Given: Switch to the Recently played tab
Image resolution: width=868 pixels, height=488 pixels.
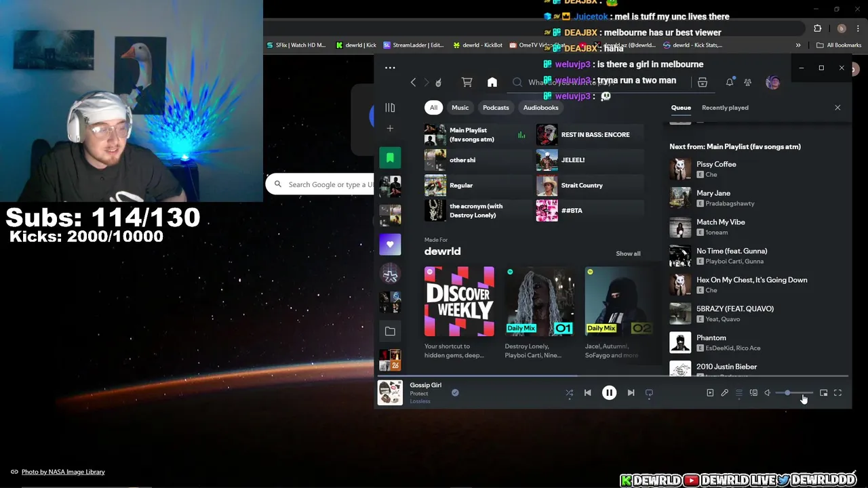Looking at the screenshot, I should [725, 108].
